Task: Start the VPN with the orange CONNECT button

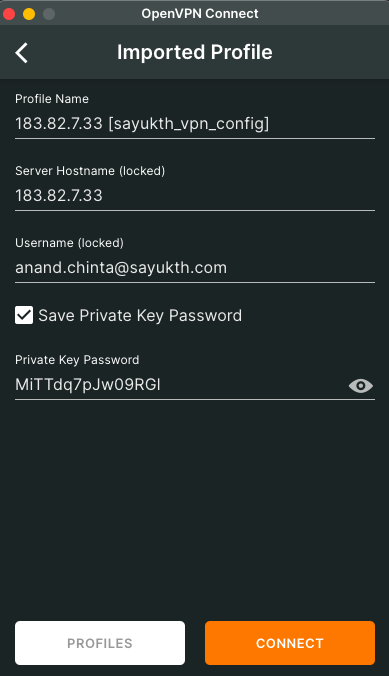Action: tap(290, 643)
